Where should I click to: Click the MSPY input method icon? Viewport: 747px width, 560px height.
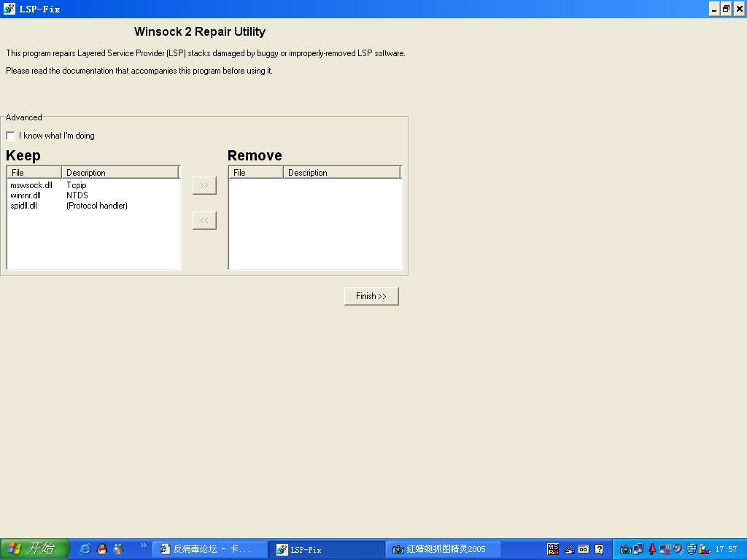coord(553,549)
